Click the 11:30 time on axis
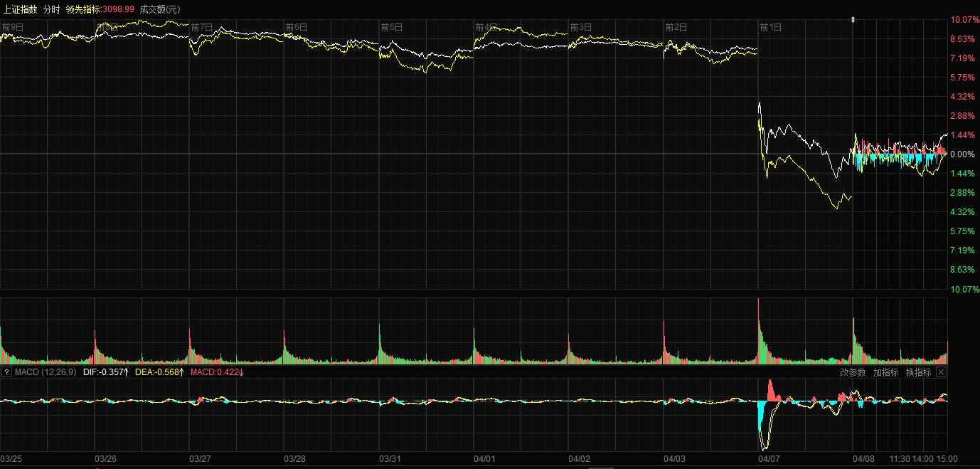Image resolution: width=980 pixels, height=469 pixels. [x=900, y=459]
